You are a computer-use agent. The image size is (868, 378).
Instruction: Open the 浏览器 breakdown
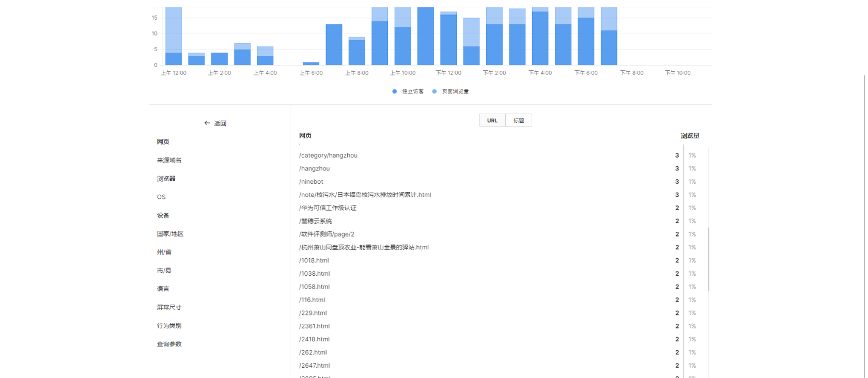pos(166,179)
